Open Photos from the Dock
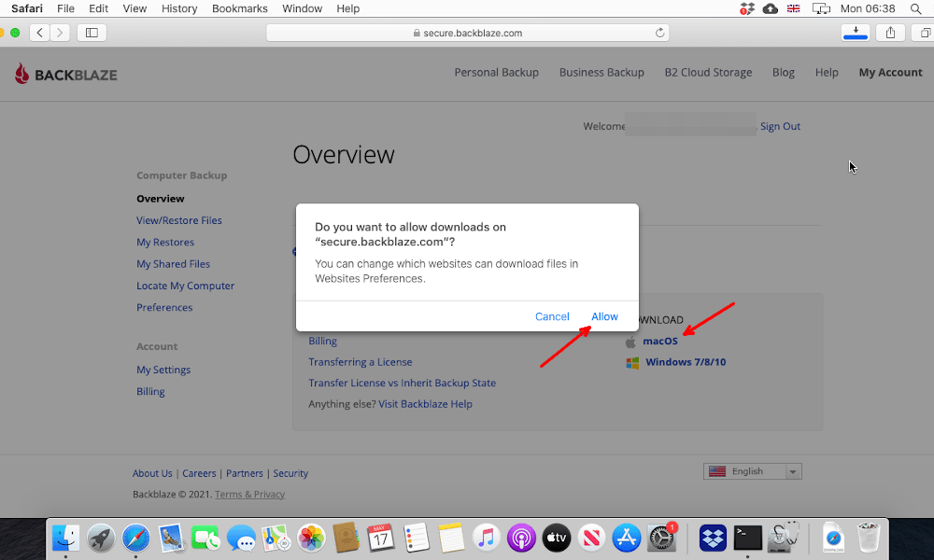The image size is (934, 560). tap(311, 538)
